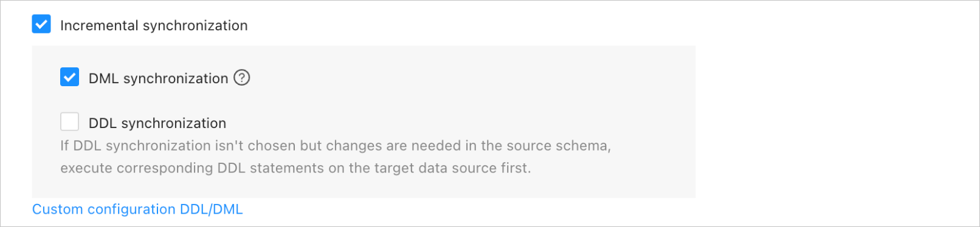Click the DDL synchronization label text
The image size is (980, 227).
(157, 123)
